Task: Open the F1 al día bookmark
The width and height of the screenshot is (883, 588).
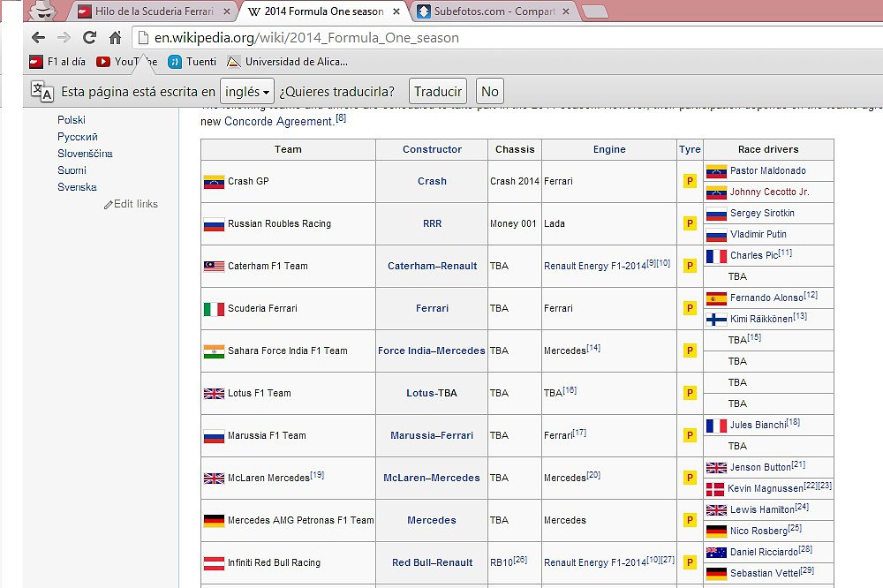Action: pyautogui.click(x=57, y=62)
